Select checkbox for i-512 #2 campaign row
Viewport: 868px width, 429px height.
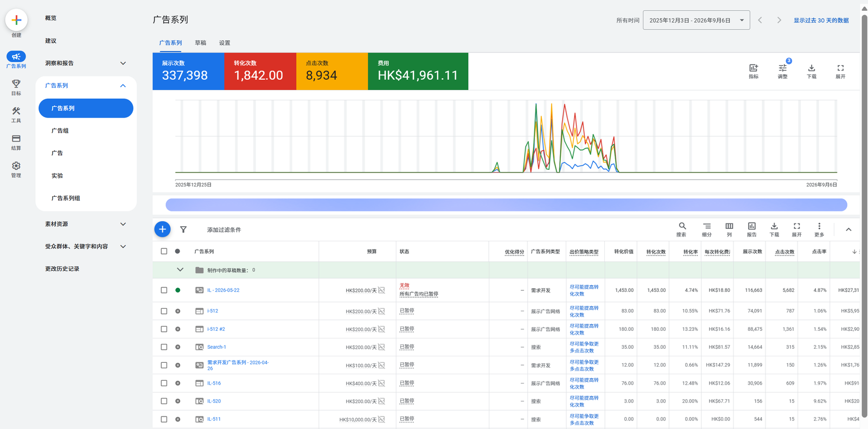click(164, 329)
